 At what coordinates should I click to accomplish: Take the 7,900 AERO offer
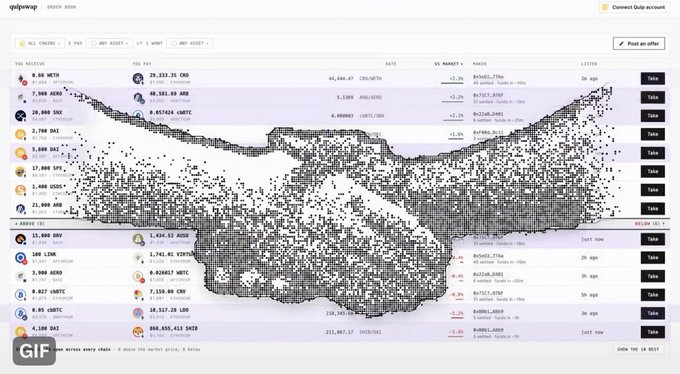pyautogui.click(x=653, y=97)
